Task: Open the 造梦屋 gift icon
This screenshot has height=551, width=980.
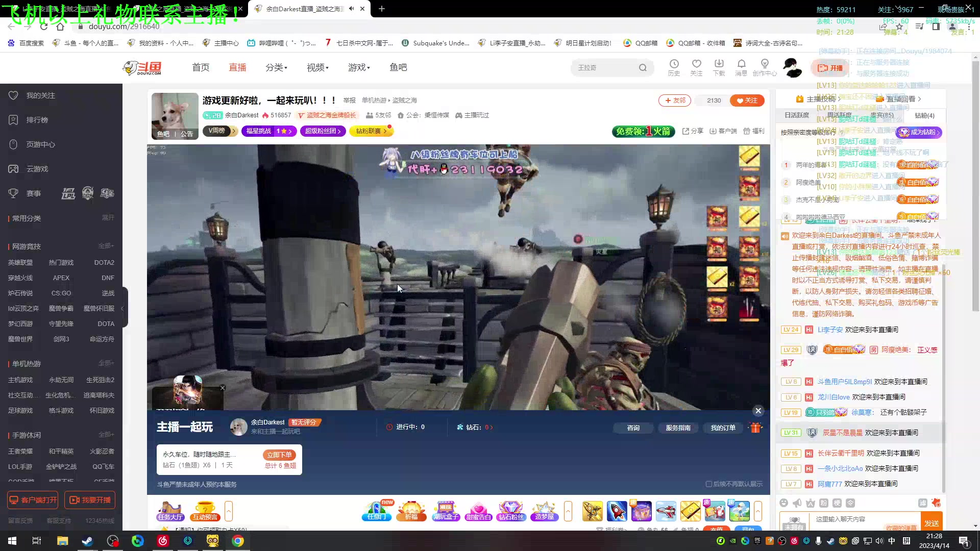Action: pos(544,511)
